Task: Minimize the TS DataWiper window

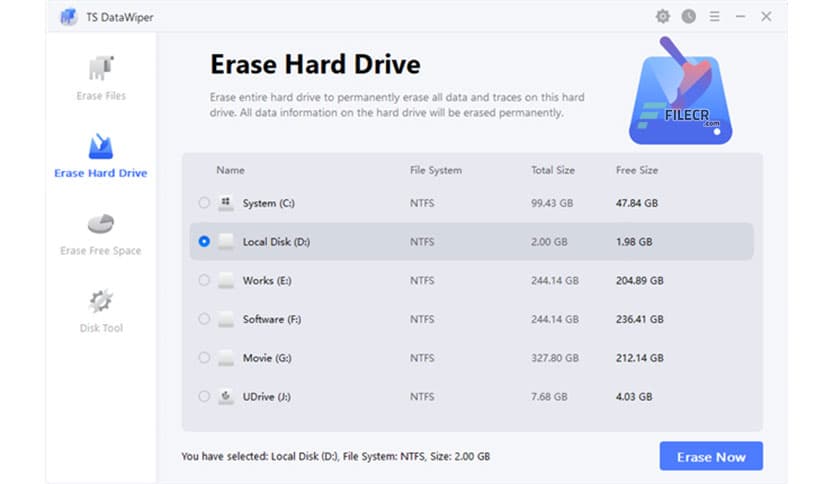Action: [740, 17]
